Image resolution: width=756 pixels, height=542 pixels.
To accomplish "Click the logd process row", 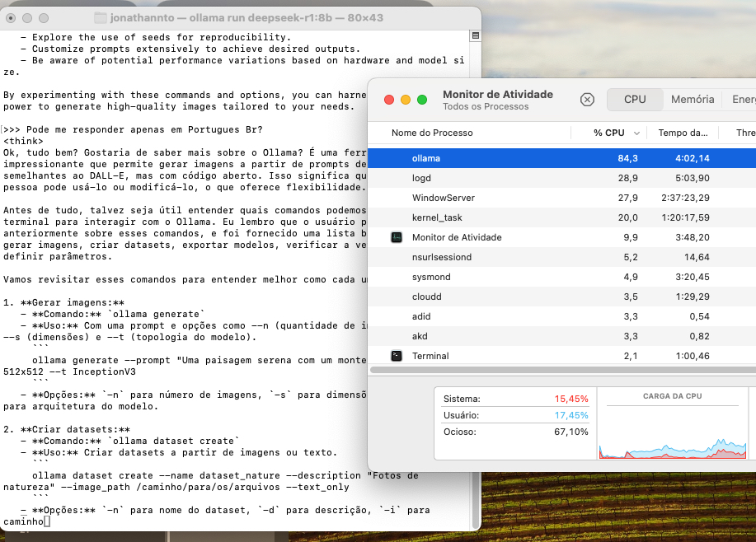I will click(561, 178).
